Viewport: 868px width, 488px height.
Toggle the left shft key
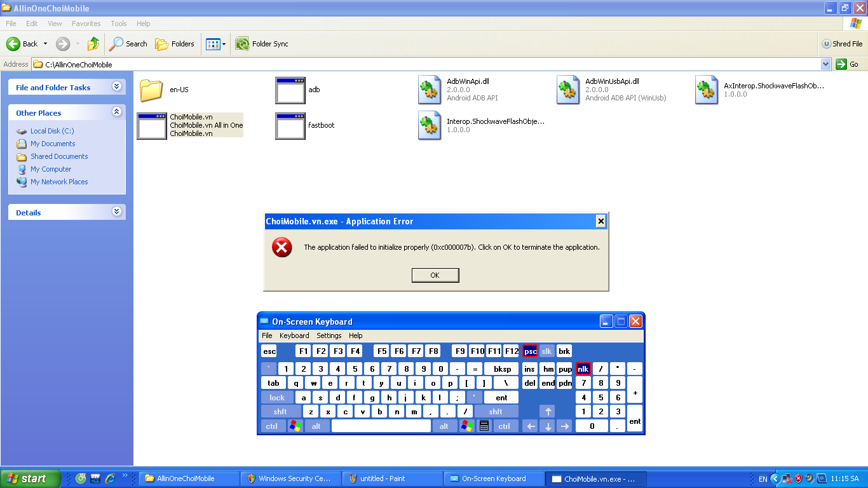click(x=280, y=412)
